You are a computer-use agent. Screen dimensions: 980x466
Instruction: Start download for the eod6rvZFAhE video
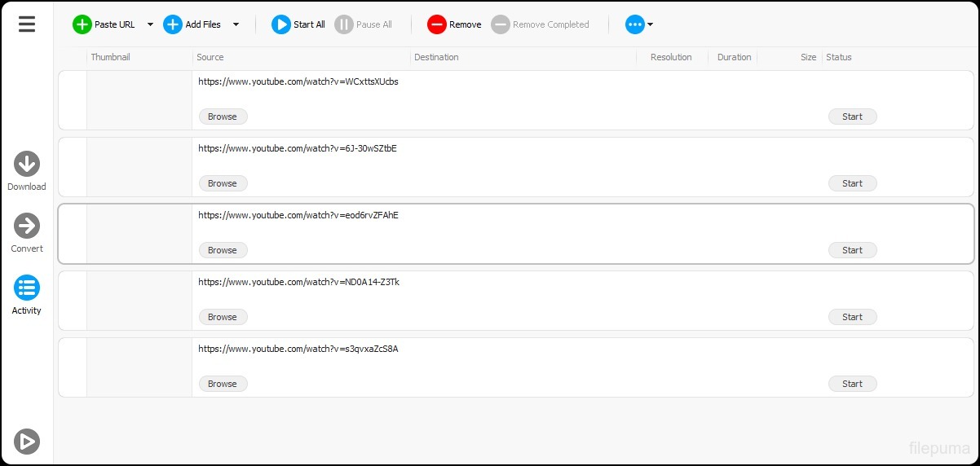coord(852,250)
